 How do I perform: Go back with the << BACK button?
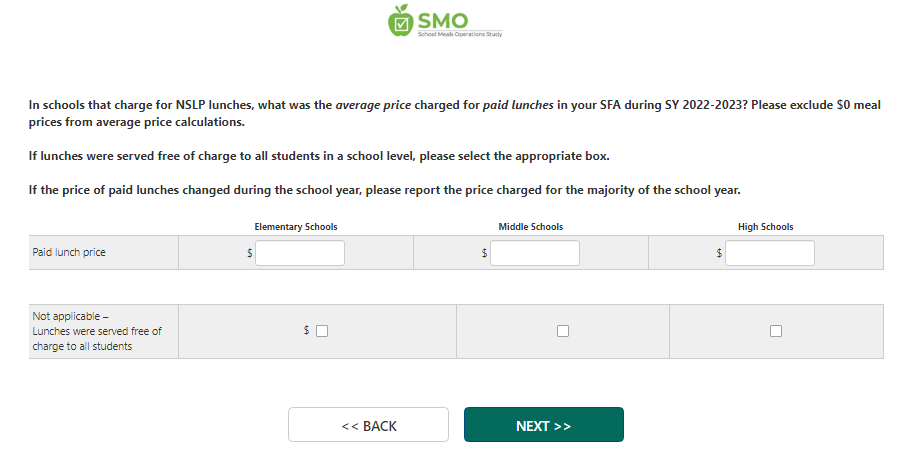coord(368,425)
